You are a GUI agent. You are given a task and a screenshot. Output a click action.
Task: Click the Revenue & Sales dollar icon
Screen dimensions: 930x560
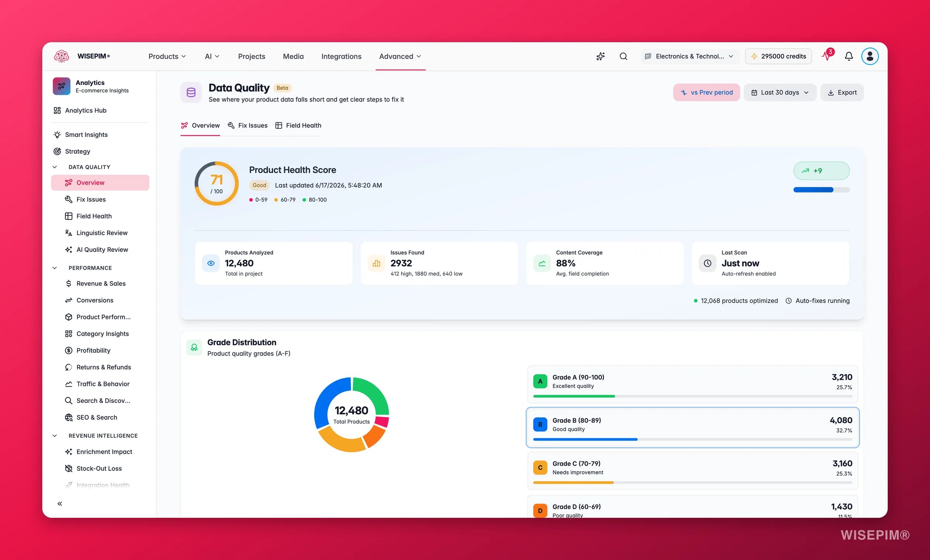click(69, 283)
